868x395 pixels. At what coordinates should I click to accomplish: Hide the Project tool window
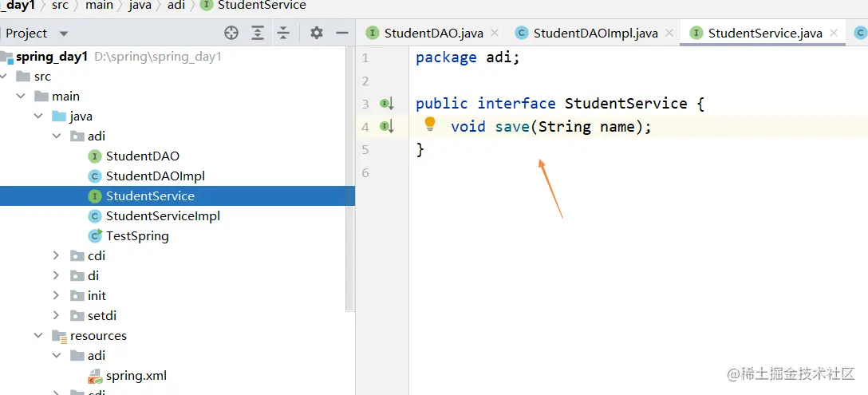coord(342,34)
